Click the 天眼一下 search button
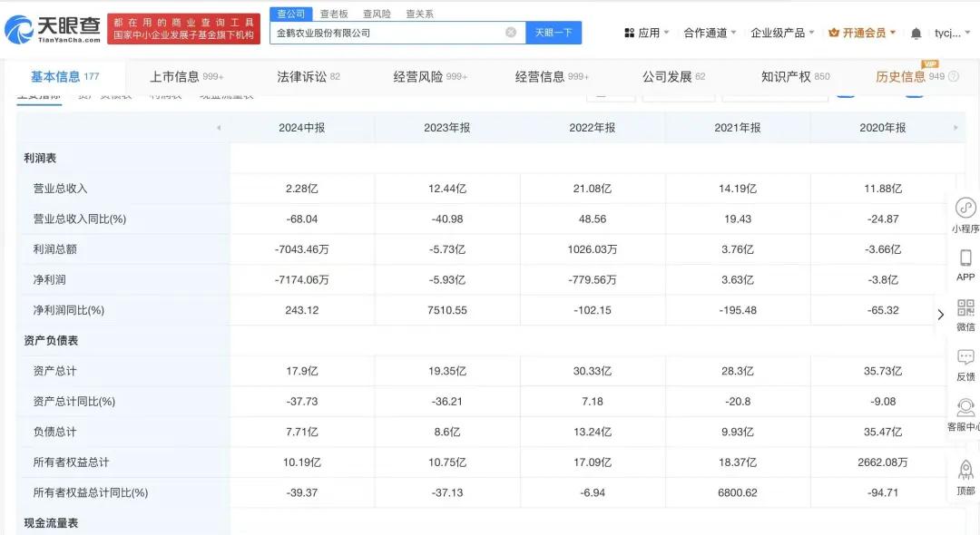 point(554,33)
